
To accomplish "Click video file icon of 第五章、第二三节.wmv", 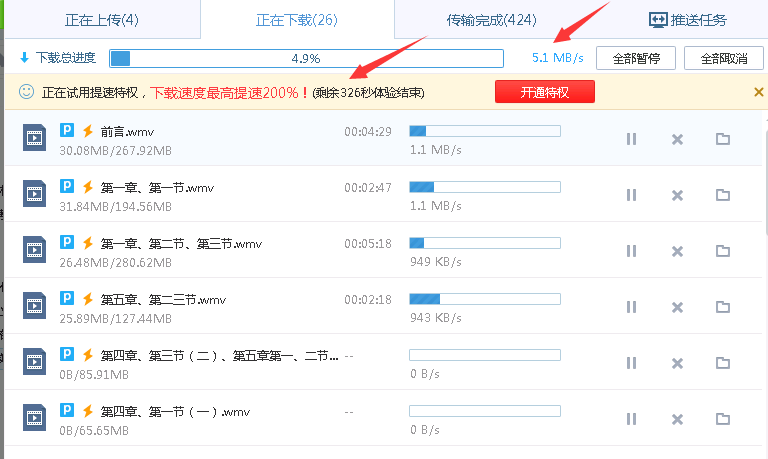I will coord(34,306).
